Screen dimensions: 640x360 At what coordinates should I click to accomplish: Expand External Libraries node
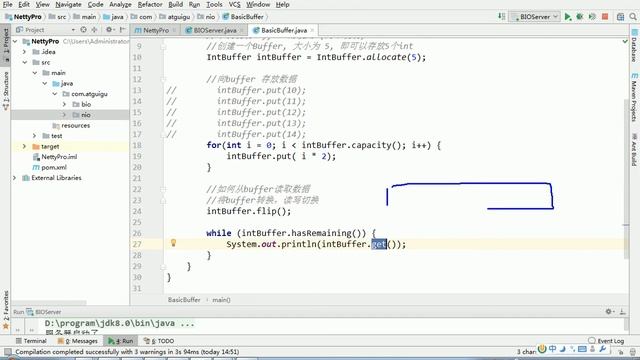(x=15, y=178)
